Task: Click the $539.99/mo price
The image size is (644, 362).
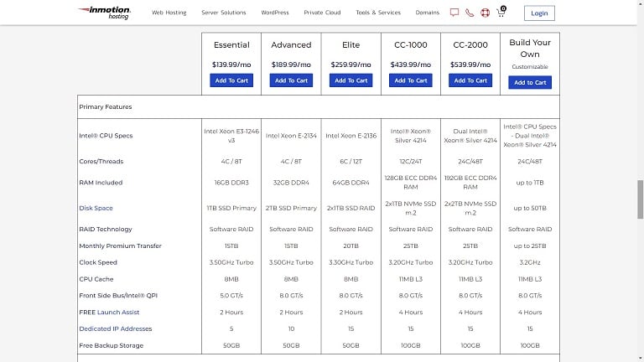Action: click(470, 65)
